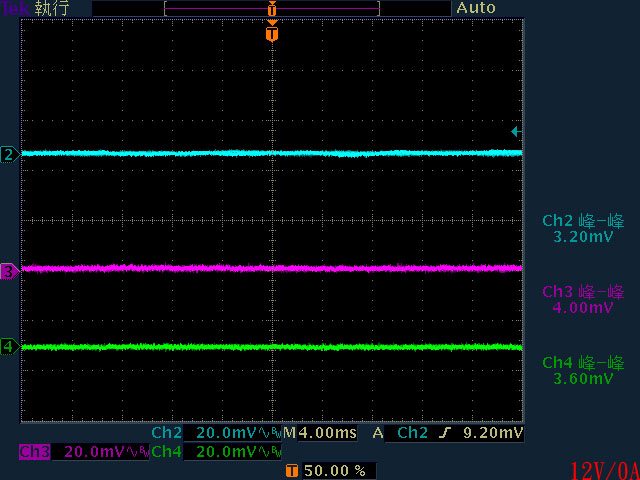
Task: Click the orange T icon beside 50.00 %
Action: (291, 470)
